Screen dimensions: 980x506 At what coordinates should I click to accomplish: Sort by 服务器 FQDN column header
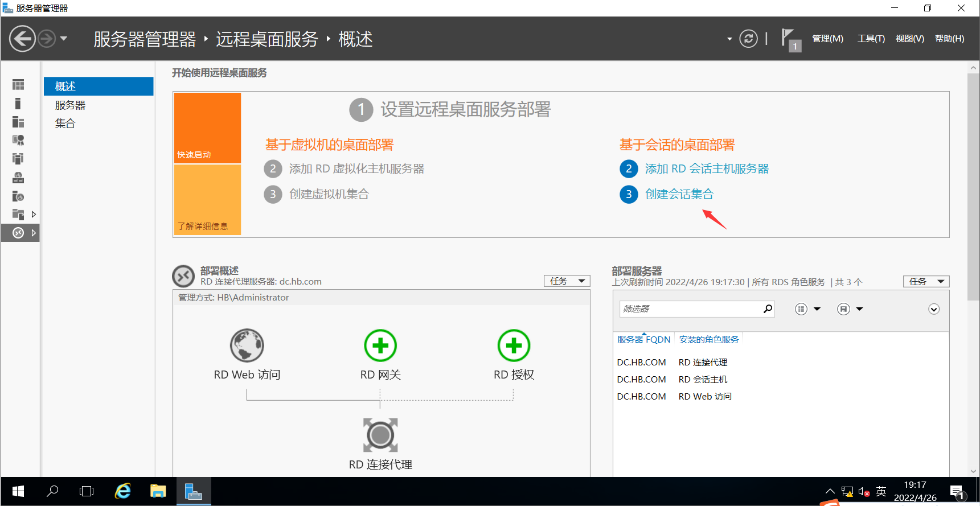[643, 339]
